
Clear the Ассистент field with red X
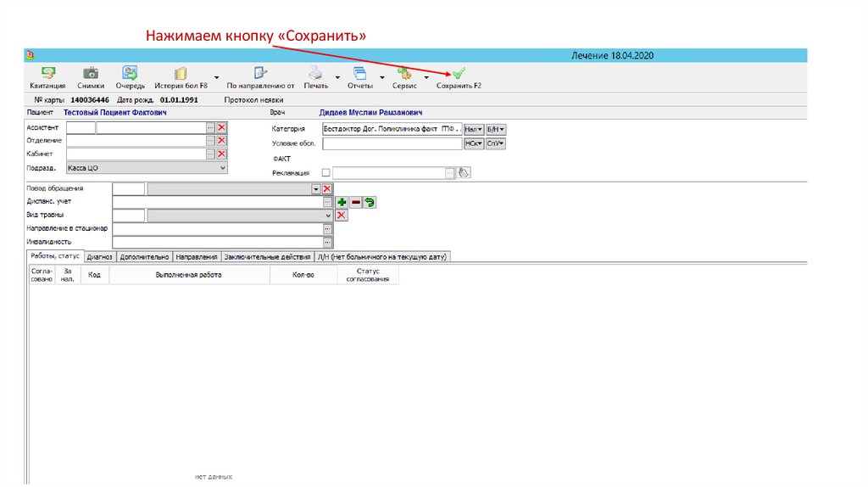point(222,127)
